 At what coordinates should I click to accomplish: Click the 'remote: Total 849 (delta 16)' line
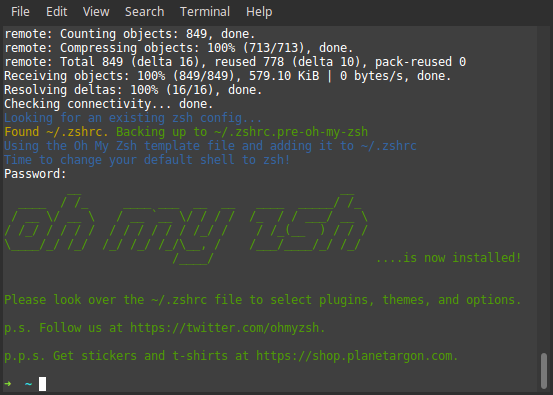[x=235, y=62]
